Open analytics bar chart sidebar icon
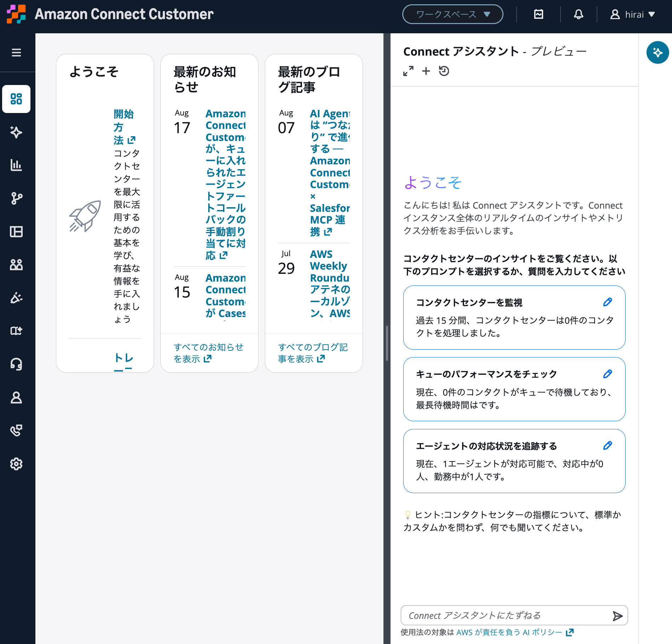The width and height of the screenshot is (672, 644). (x=16, y=165)
